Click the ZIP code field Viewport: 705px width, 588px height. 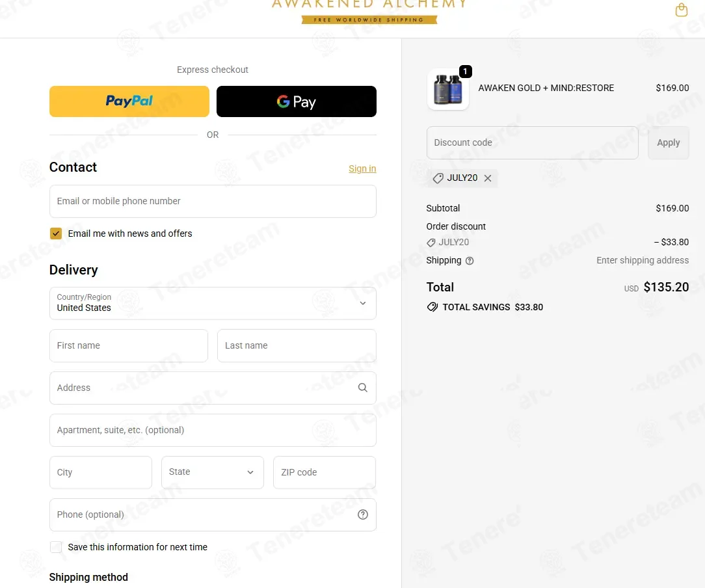[324, 472]
